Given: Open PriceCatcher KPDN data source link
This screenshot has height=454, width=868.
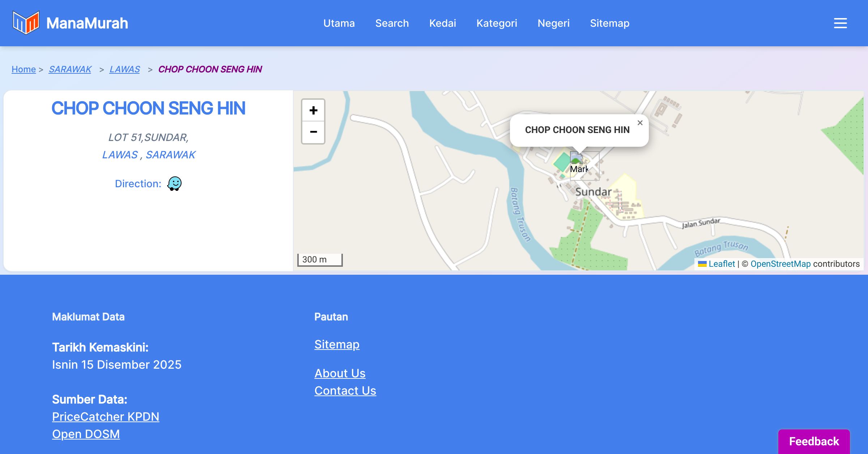Looking at the screenshot, I should [x=106, y=417].
